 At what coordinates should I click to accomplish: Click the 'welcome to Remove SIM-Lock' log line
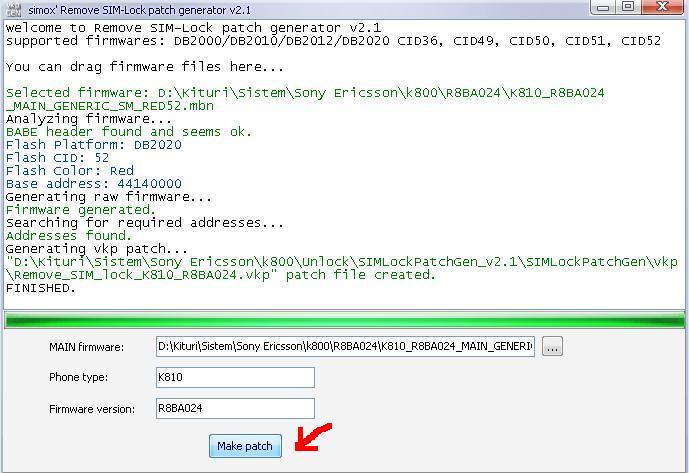[193, 28]
